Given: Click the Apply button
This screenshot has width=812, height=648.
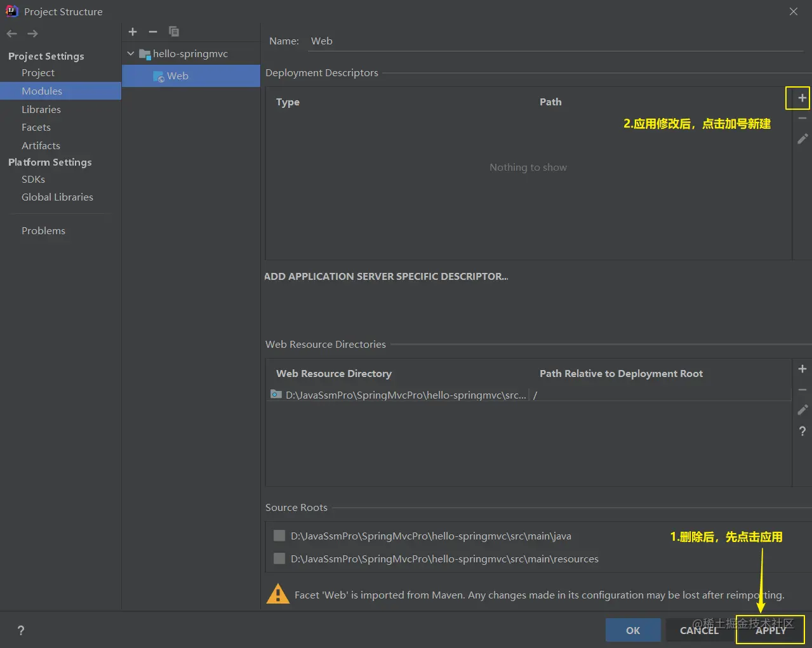Looking at the screenshot, I should click(x=770, y=630).
